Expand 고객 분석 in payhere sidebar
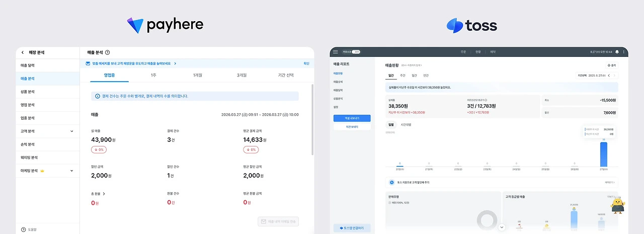 [71, 131]
